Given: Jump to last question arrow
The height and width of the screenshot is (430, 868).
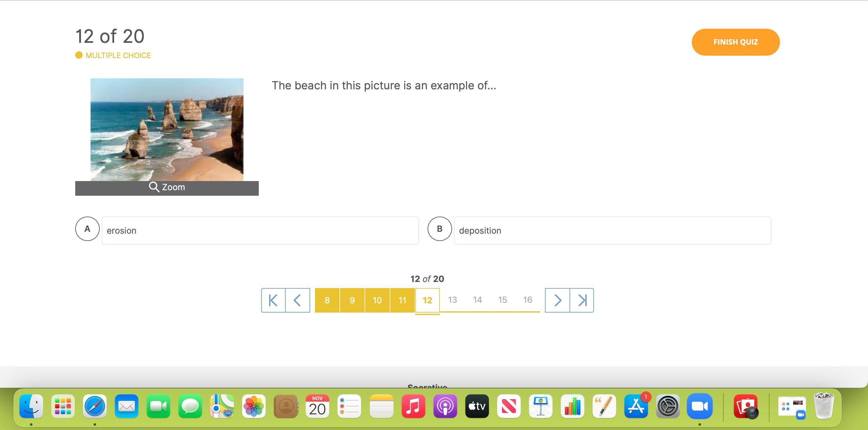Looking at the screenshot, I should point(582,300).
